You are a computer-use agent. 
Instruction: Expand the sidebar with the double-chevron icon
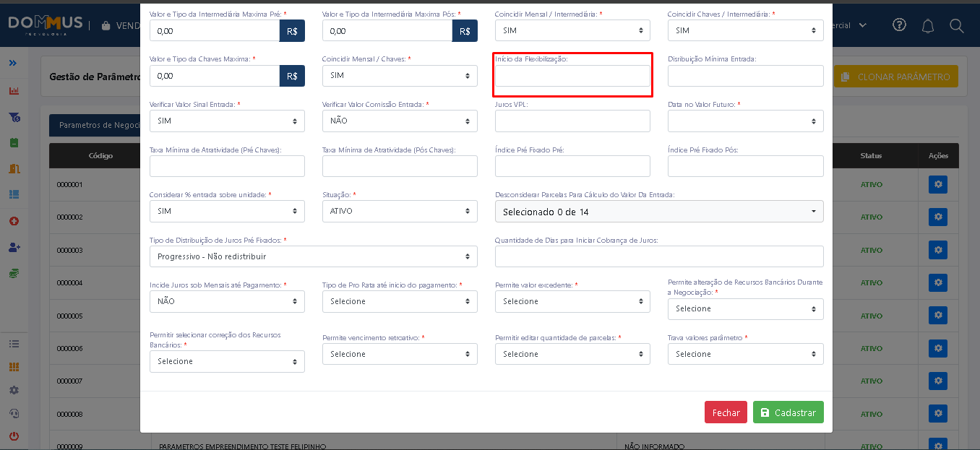(x=13, y=64)
